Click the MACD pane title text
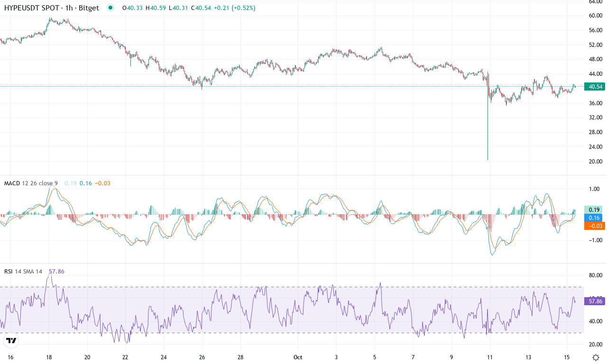The height and width of the screenshot is (364, 607). point(12,183)
